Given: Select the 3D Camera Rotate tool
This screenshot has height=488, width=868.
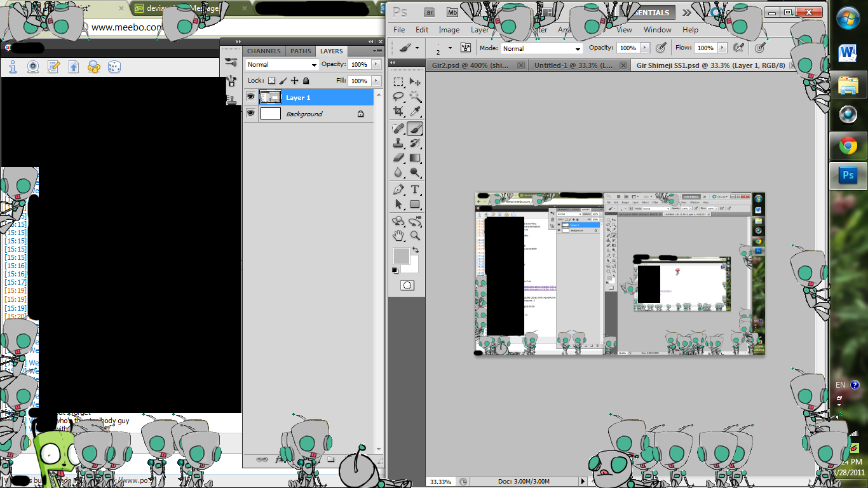Looking at the screenshot, I should tap(415, 221).
